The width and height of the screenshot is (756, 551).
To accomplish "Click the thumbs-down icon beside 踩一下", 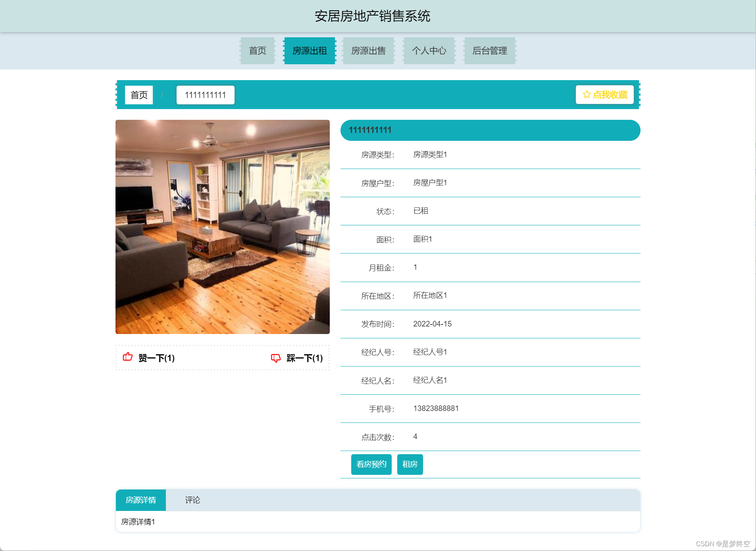I will (x=276, y=358).
